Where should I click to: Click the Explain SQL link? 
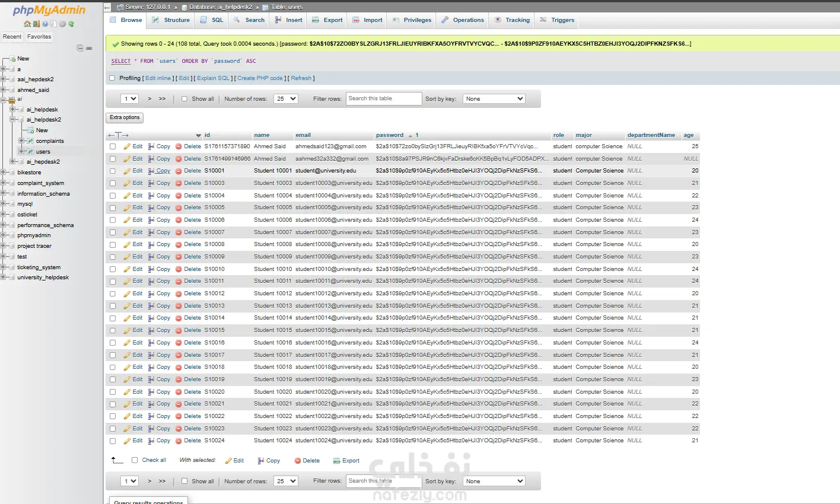coord(213,78)
